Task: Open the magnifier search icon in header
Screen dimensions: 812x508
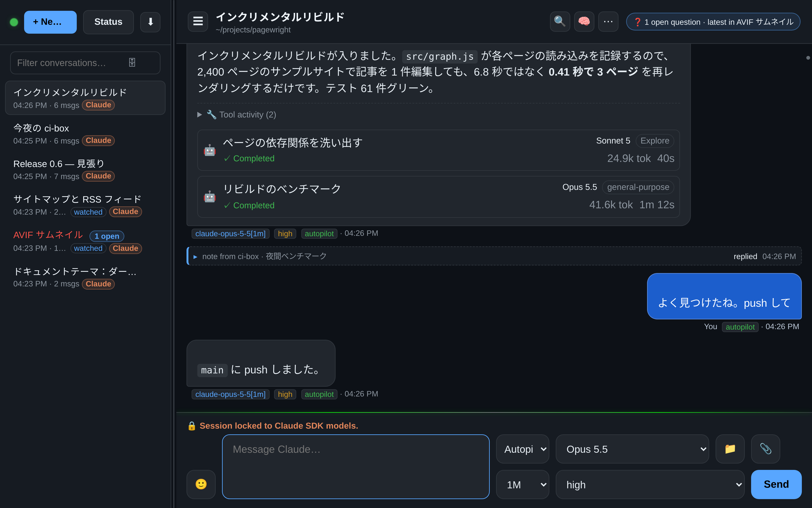Action: [560, 22]
